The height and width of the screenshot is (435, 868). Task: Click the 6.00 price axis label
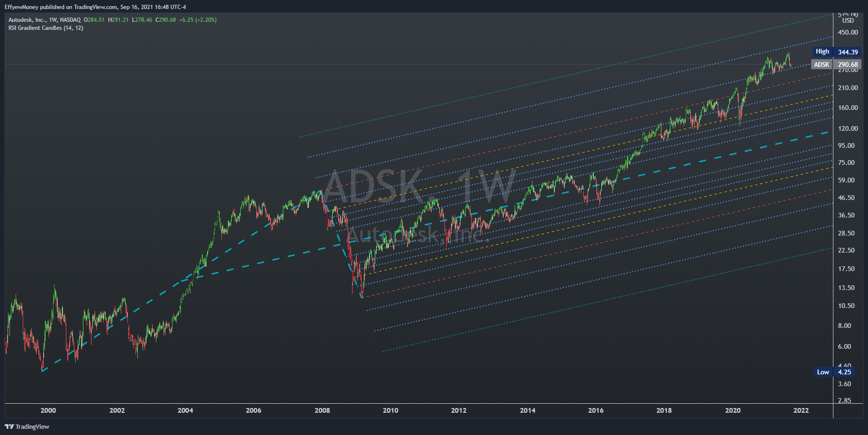[844, 346]
